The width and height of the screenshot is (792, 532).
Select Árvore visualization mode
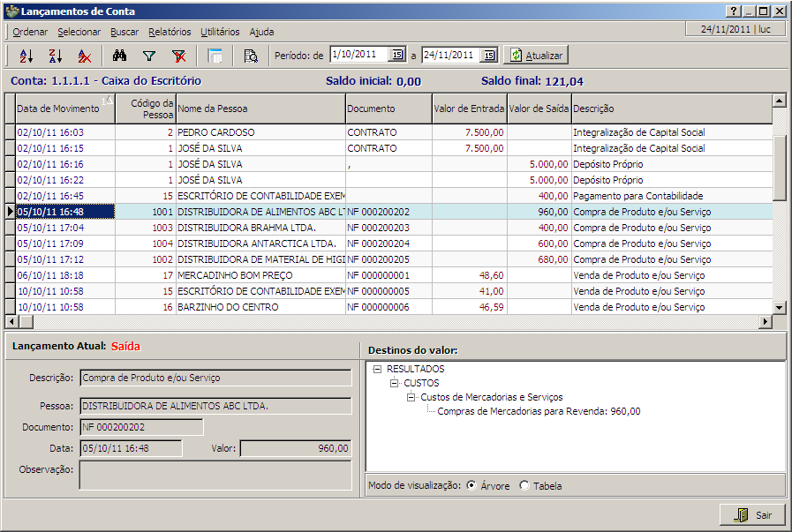471,485
